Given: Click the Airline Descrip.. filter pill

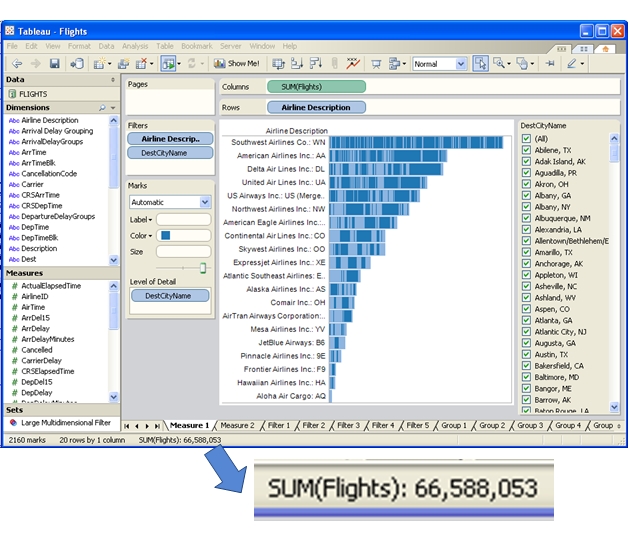Looking at the screenshot, I should pyautogui.click(x=170, y=139).
